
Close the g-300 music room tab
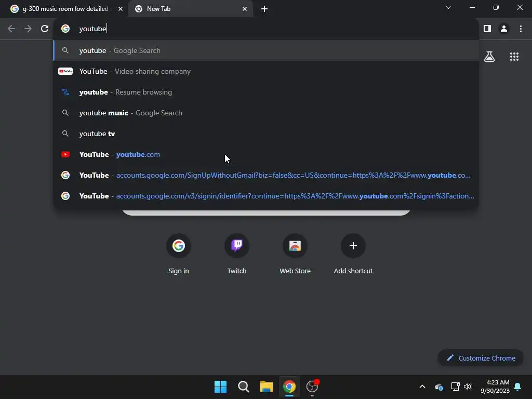[121, 9]
